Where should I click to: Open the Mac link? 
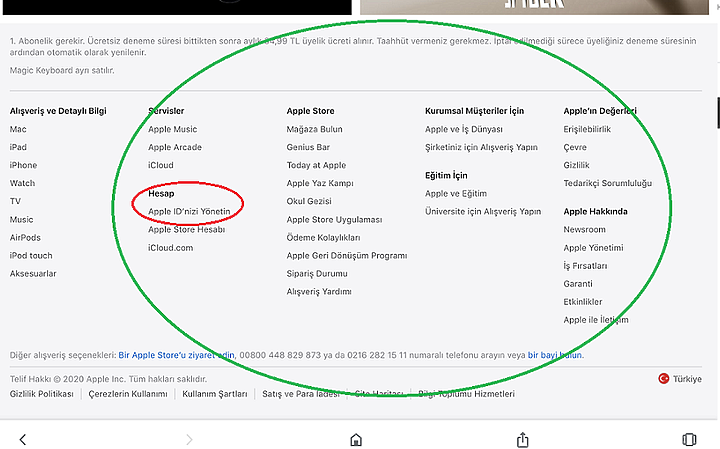coord(18,129)
